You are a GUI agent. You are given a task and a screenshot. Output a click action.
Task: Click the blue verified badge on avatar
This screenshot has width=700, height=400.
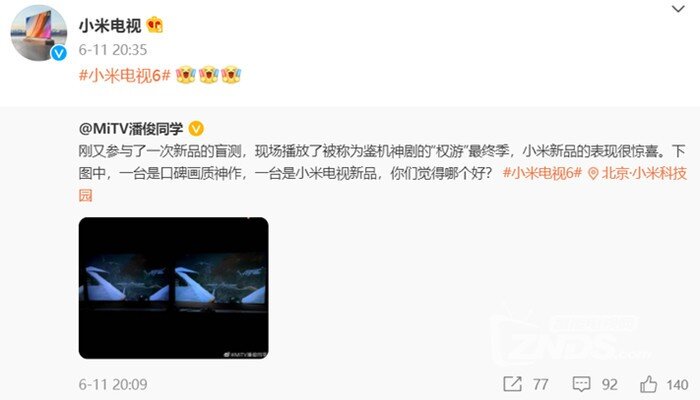[x=59, y=53]
